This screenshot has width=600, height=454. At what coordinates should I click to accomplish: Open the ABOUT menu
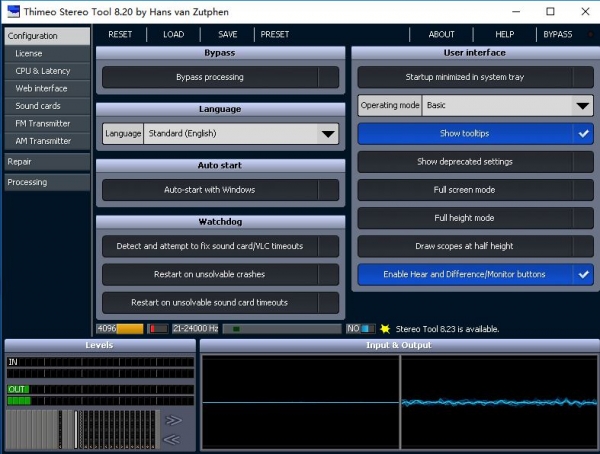(441, 34)
